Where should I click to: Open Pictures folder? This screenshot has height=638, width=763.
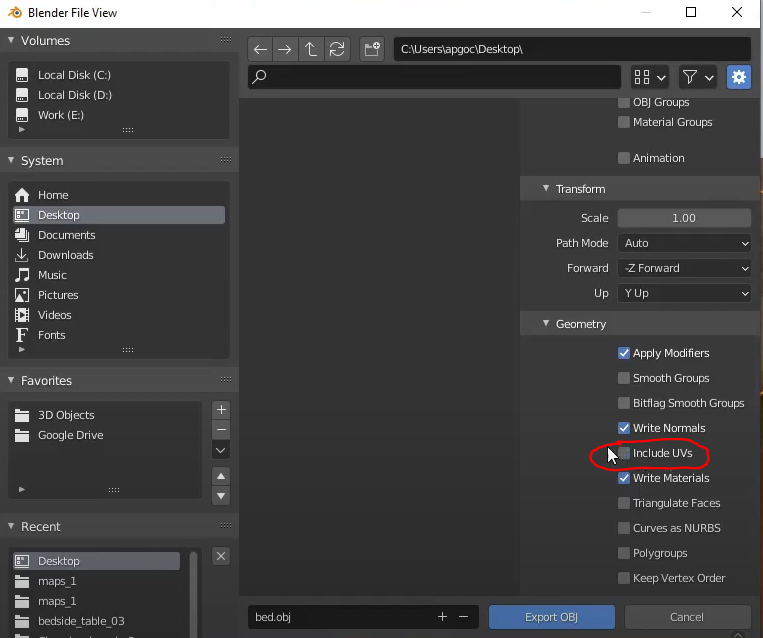(119, 295)
